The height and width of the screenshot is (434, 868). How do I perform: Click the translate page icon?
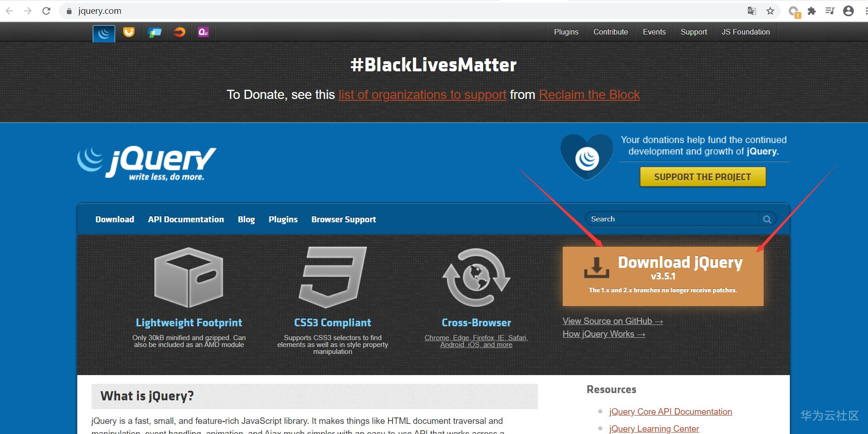tap(752, 11)
